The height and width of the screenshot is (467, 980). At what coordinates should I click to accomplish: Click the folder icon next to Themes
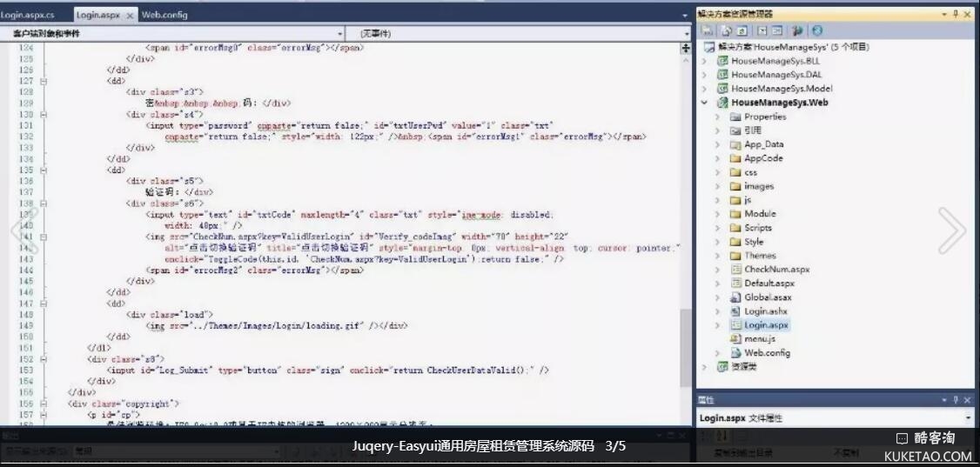click(x=735, y=256)
